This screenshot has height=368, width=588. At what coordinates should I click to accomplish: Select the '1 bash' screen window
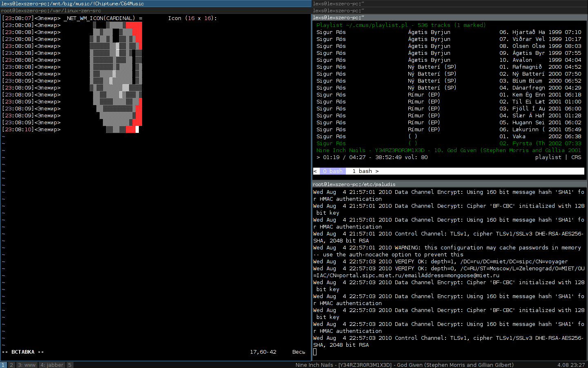tap(362, 171)
